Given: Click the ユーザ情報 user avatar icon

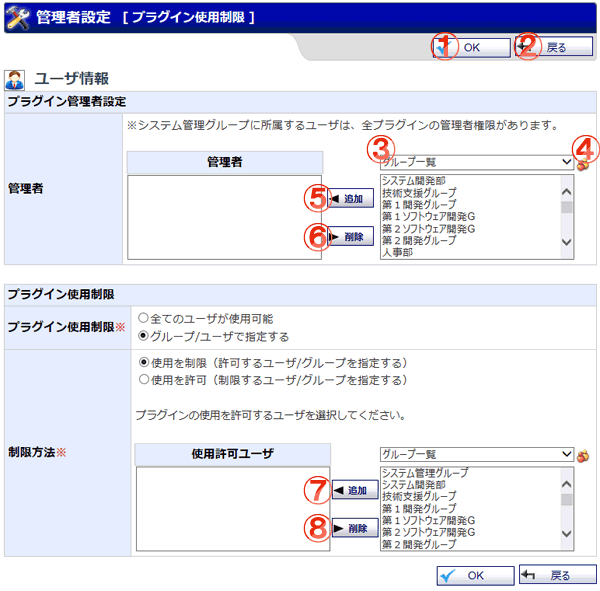Looking at the screenshot, I should [15, 80].
